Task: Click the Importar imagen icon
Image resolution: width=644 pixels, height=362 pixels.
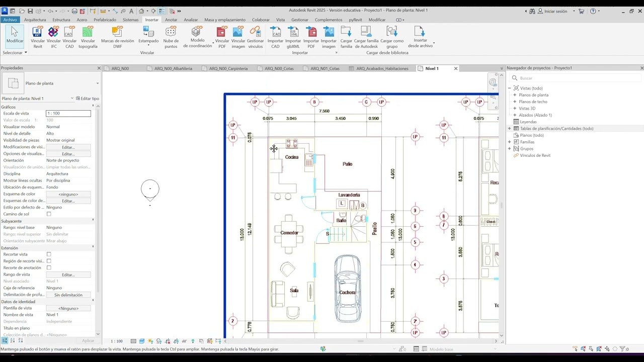Action: coord(329,38)
